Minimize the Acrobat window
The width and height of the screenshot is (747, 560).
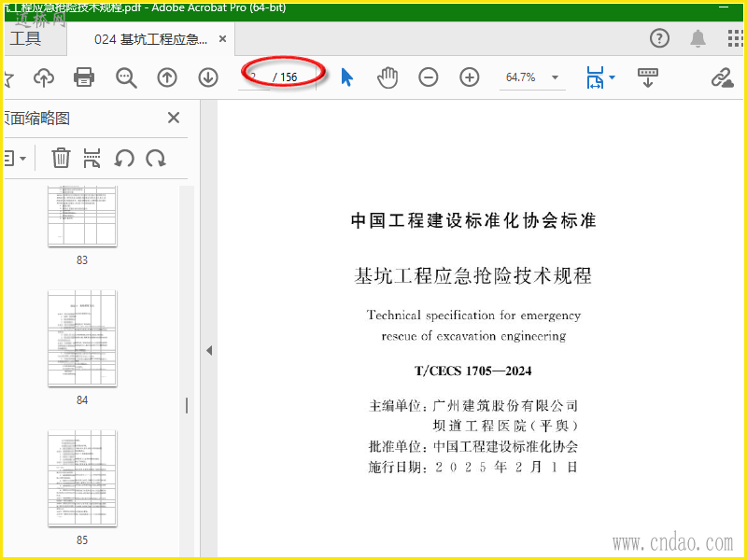pyautogui.click(x=723, y=7)
